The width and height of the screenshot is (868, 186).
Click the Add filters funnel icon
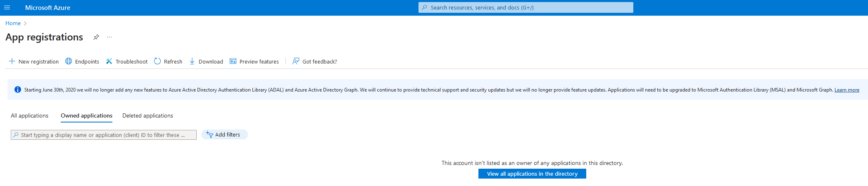[x=209, y=134]
